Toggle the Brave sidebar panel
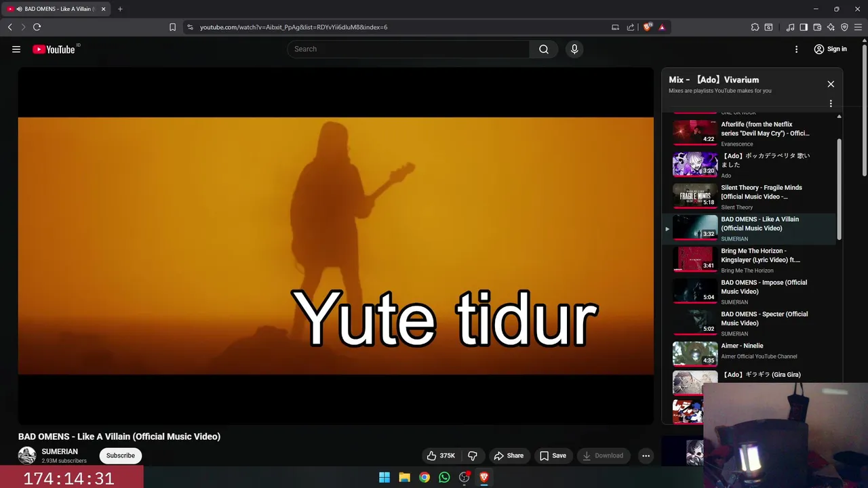This screenshot has width=868, height=488. click(804, 27)
